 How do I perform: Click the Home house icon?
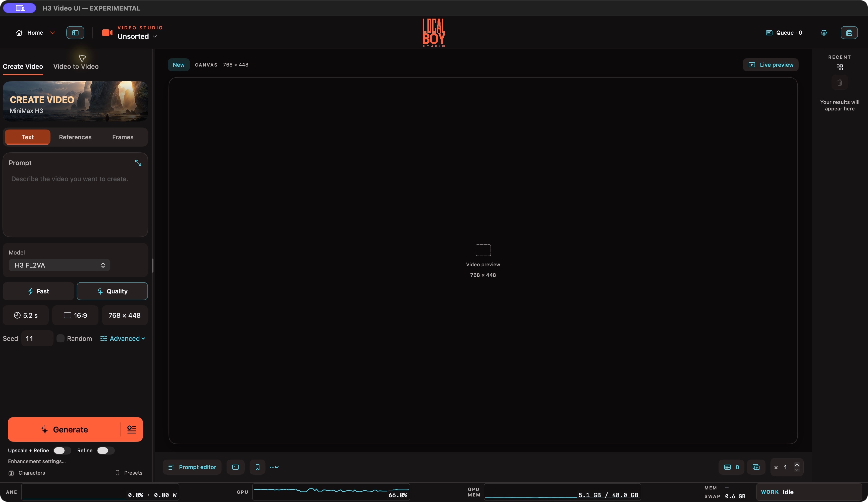[x=19, y=33]
